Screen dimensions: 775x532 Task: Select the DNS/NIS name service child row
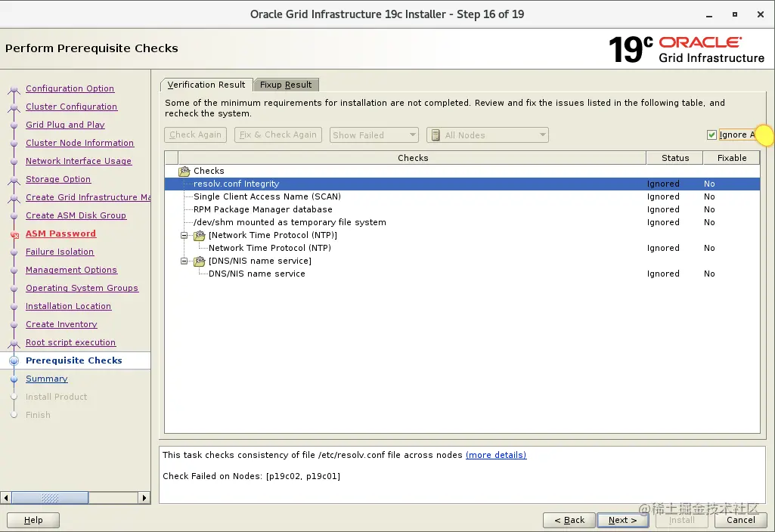click(x=462, y=274)
